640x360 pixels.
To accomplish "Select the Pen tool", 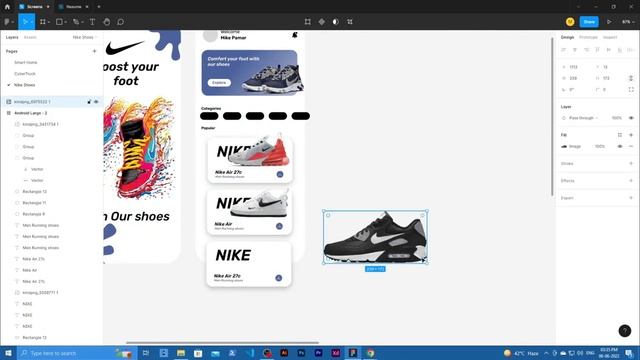I will (x=76, y=22).
